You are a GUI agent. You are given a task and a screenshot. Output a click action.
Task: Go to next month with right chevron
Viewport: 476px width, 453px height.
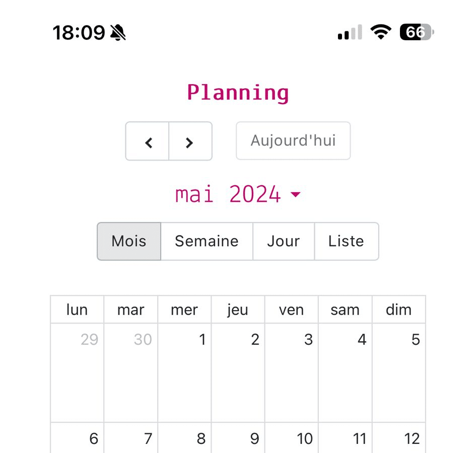click(x=190, y=141)
